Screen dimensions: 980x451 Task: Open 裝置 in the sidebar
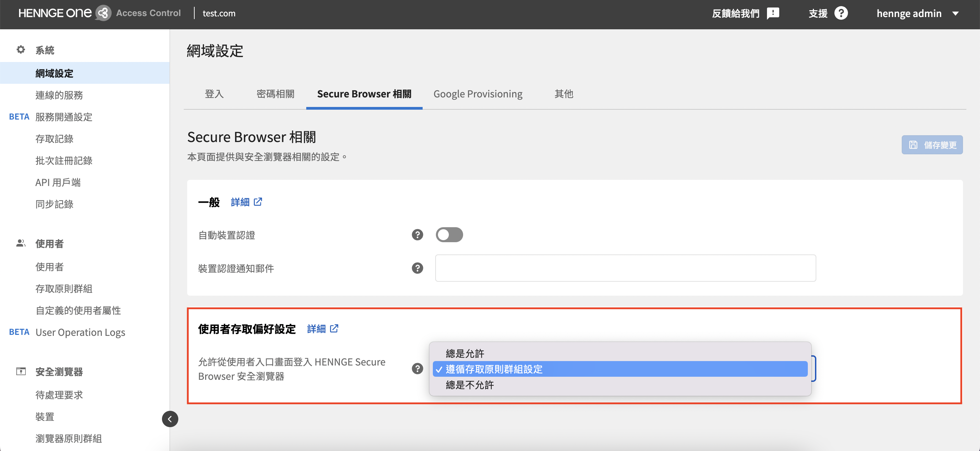[45, 416]
